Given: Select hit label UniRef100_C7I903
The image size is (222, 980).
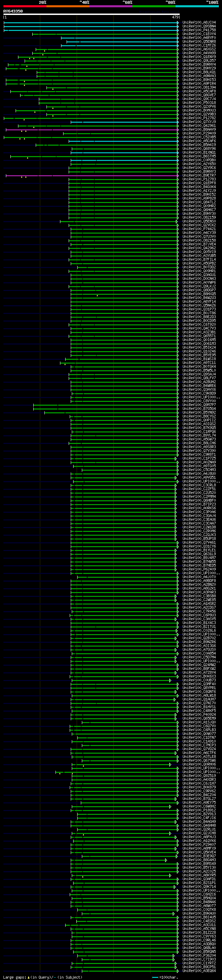Looking at the screenshot, I should [199, 959].
